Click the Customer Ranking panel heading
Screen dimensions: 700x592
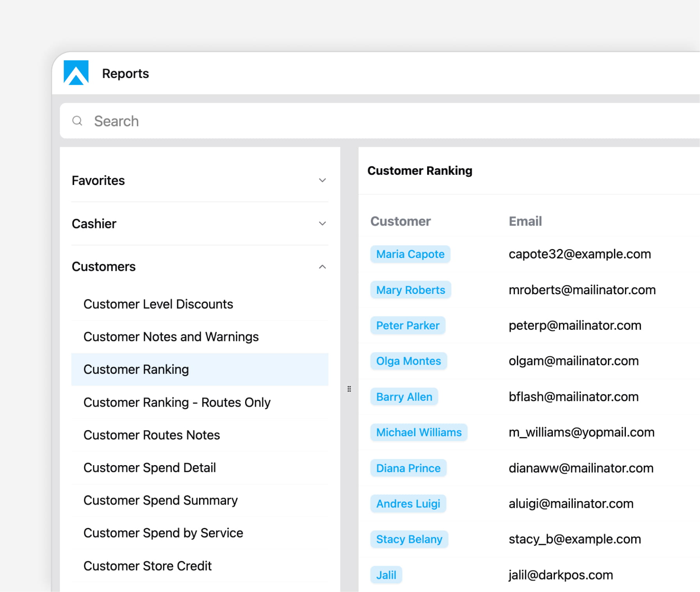(x=420, y=171)
